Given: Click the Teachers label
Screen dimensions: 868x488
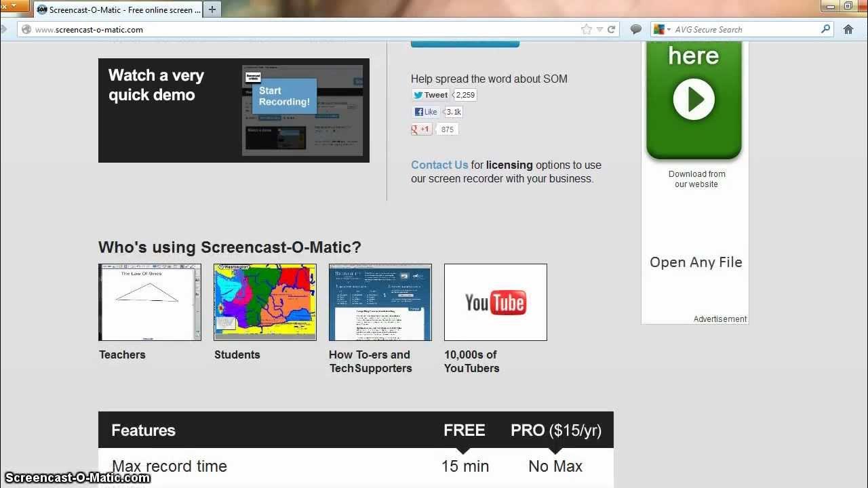Looking at the screenshot, I should tap(122, 354).
